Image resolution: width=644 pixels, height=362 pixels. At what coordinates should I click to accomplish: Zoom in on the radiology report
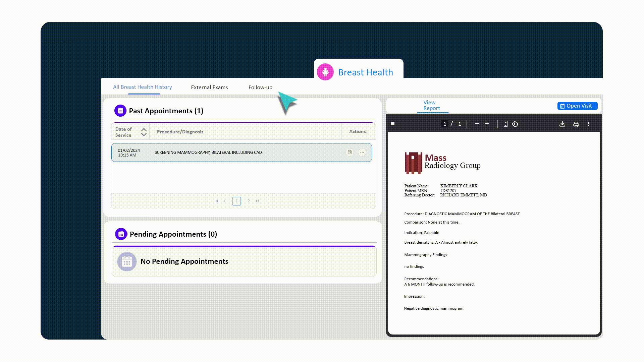coord(487,124)
